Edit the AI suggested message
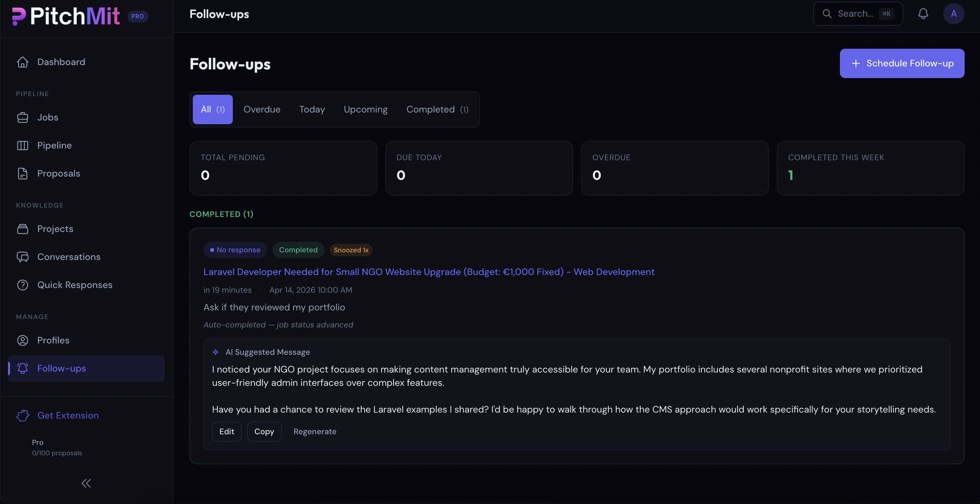The image size is (980, 504). click(227, 432)
